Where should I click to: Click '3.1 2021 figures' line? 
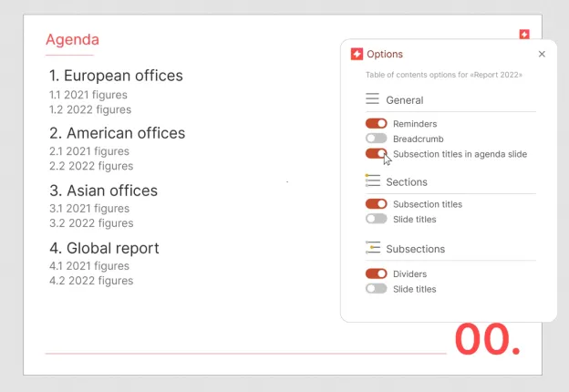coord(89,208)
